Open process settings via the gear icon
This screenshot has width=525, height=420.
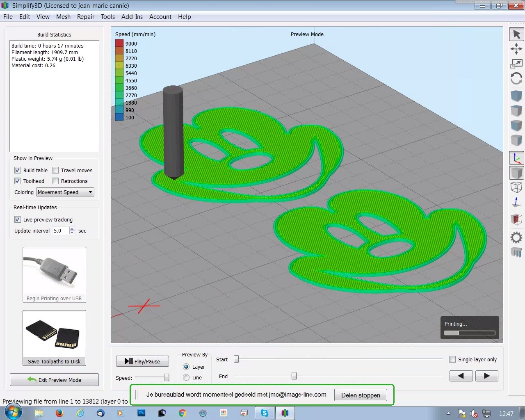(516, 237)
